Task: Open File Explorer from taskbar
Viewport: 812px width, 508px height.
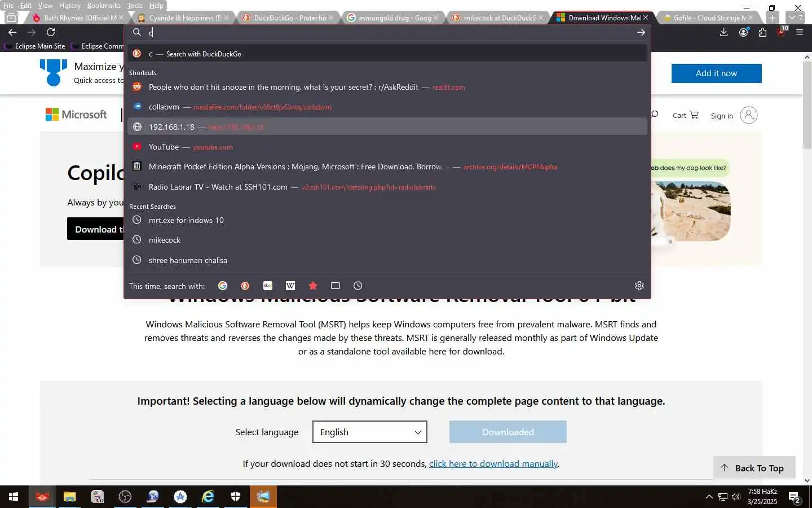Action: 69,497
